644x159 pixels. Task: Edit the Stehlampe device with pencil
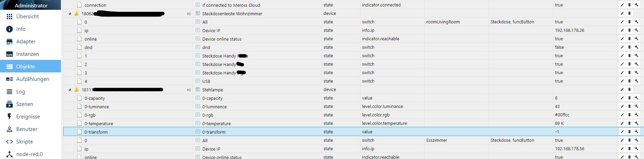(x=622, y=90)
